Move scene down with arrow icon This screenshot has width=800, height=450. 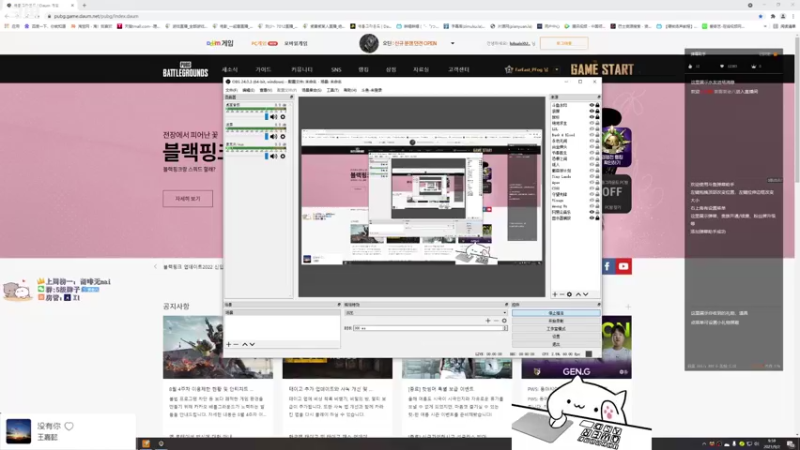(x=252, y=344)
